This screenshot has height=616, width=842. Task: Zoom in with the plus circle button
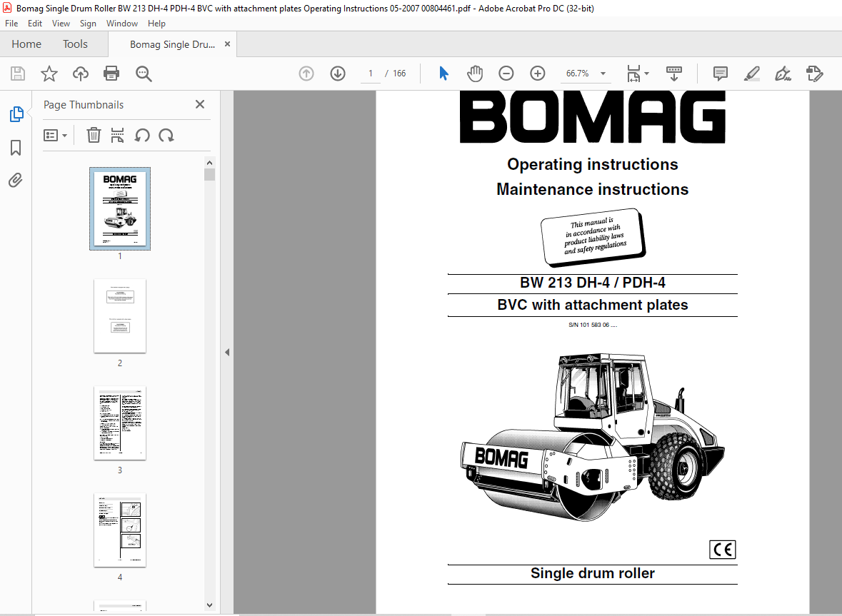[x=538, y=74]
